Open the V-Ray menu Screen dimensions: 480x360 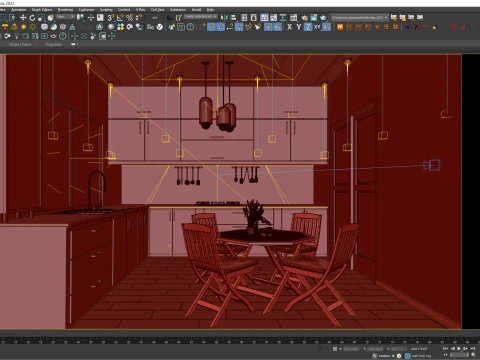coord(140,10)
